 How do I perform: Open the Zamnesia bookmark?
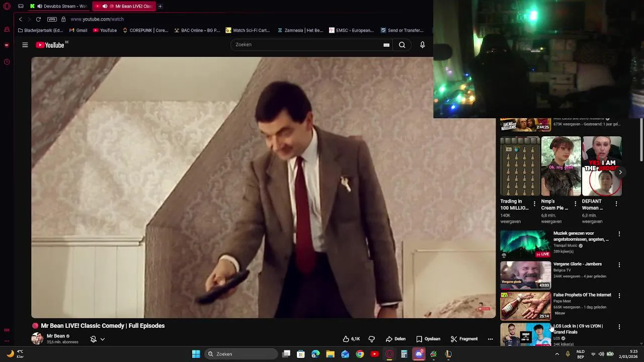300,30
